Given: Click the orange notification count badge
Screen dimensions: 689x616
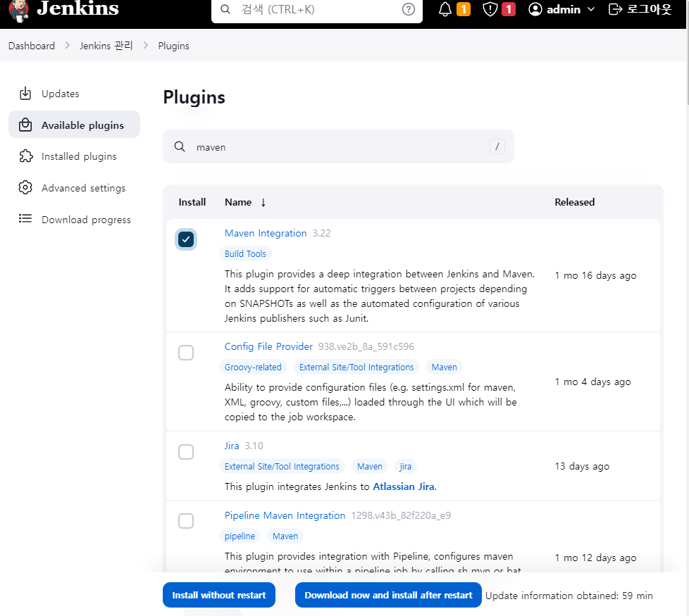Looking at the screenshot, I should [x=464, y=9].
